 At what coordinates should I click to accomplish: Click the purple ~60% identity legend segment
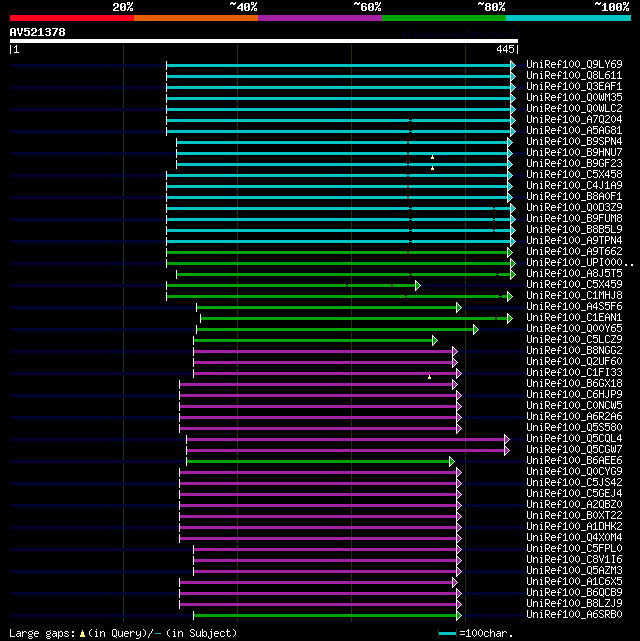click(x=320, y=18)
